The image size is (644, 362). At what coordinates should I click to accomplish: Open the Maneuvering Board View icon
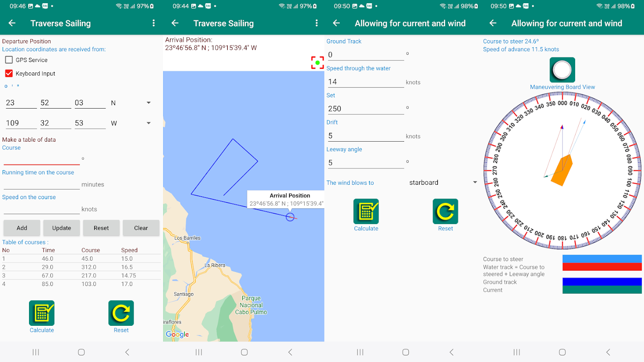562,70
